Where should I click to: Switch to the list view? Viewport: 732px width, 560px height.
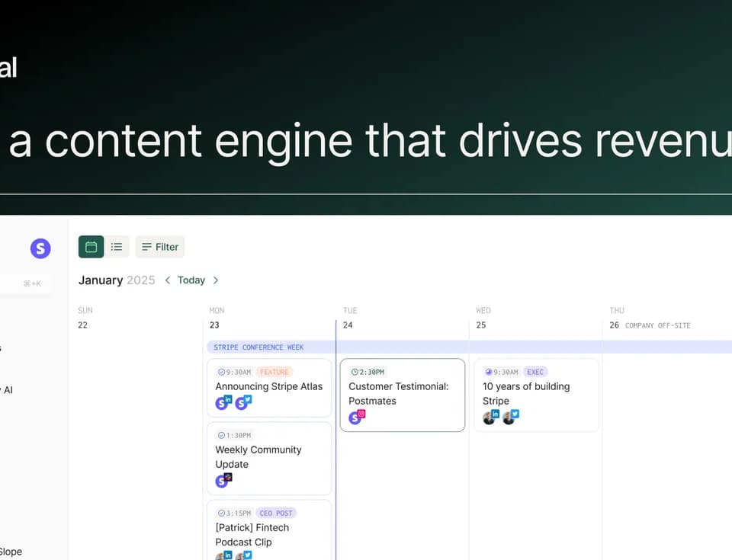117,247
